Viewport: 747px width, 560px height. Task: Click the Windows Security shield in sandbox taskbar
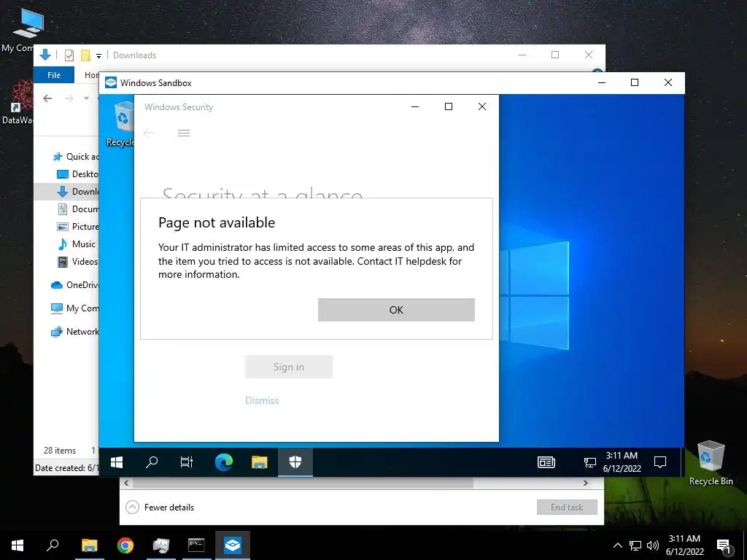tap(295, 462)
